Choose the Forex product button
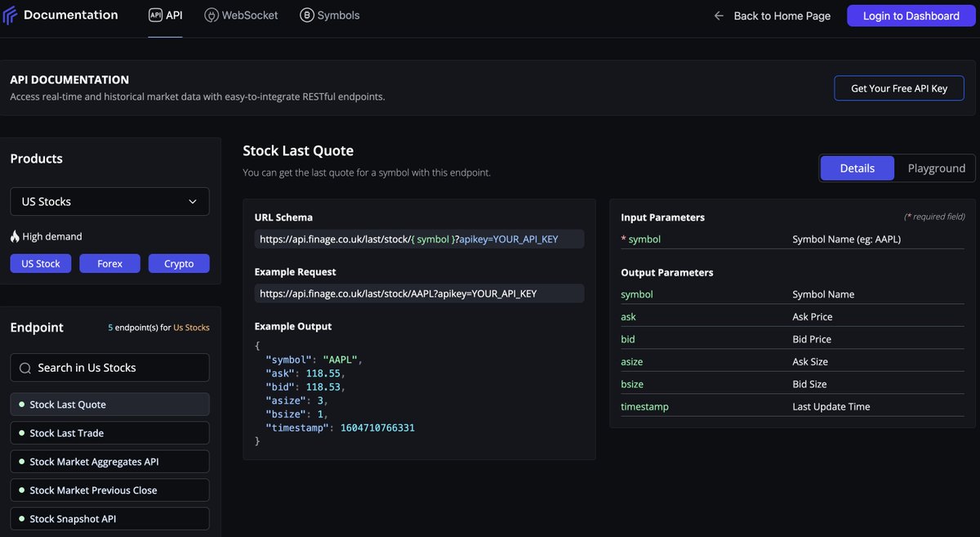The height and width of the screenshot is (537, 980). pos(109,263)
